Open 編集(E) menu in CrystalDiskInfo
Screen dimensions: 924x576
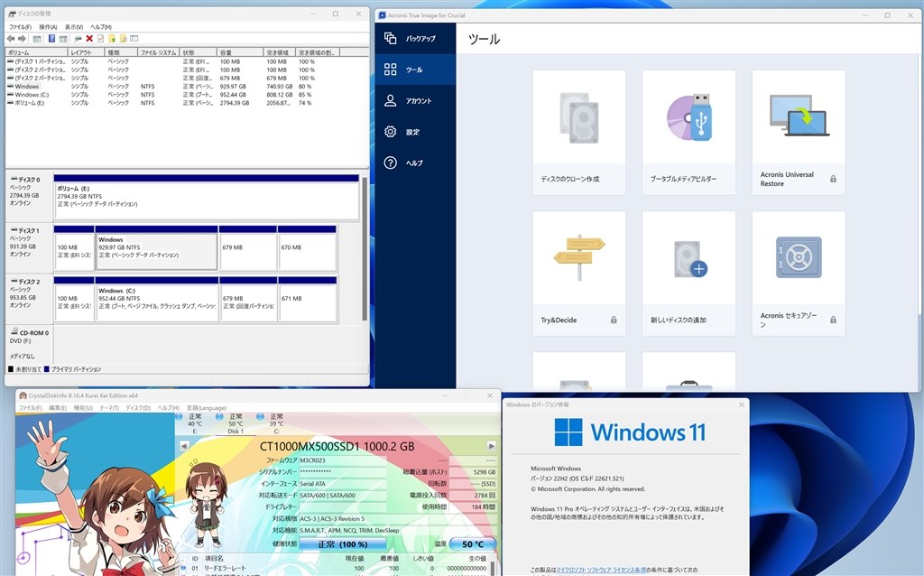click(58, 408)
